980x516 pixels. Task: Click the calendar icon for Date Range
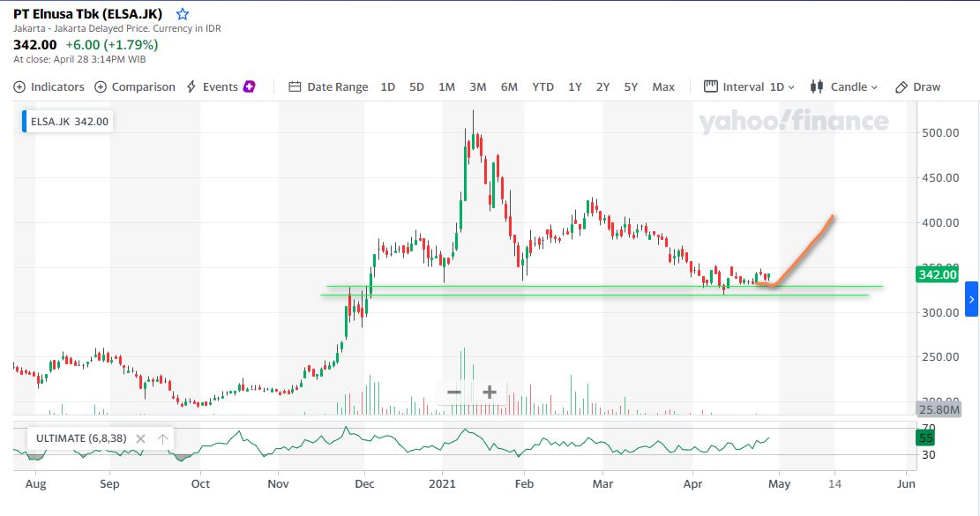(295, 86)
